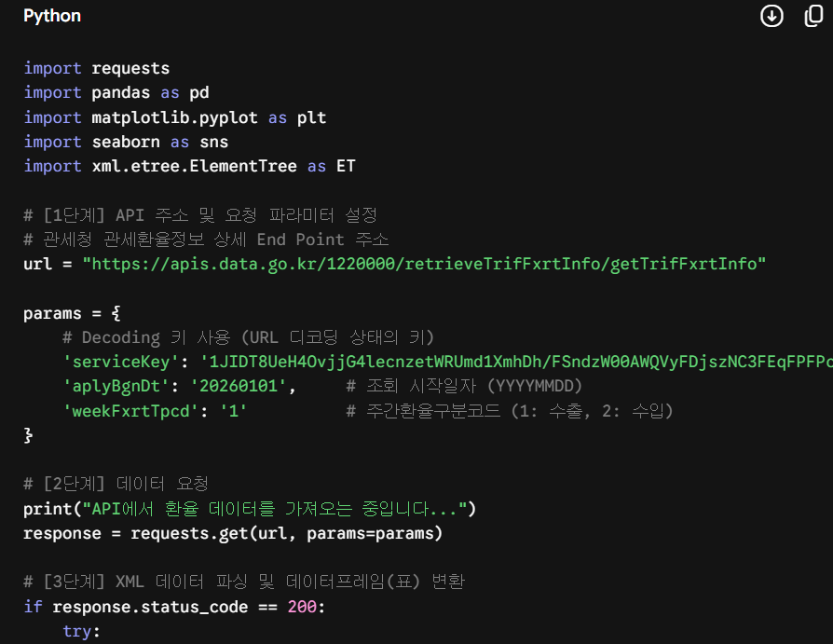The width and height of the screenshot is (833, 644).
Task: Click the import requests line
Action: coord(97,69)
